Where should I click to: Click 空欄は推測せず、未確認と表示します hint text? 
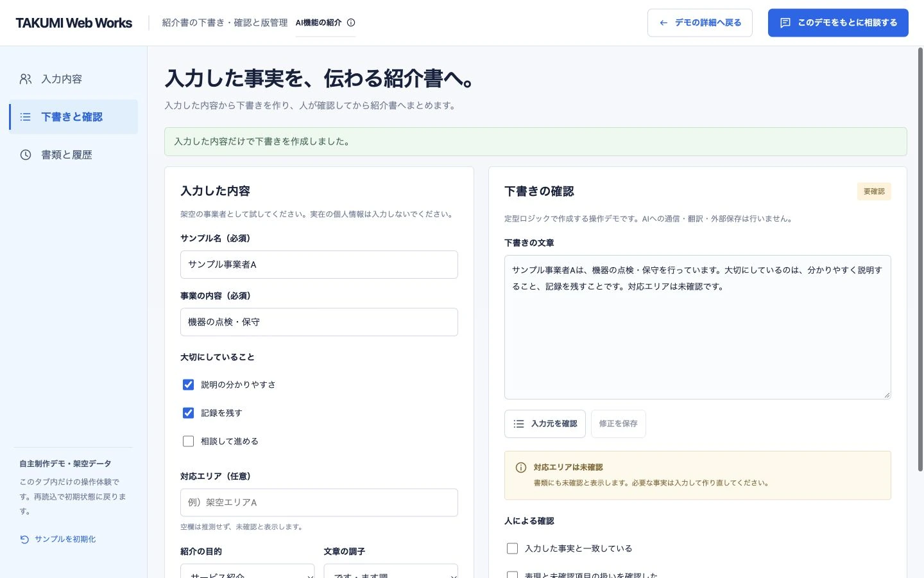(x=241, y=527)
